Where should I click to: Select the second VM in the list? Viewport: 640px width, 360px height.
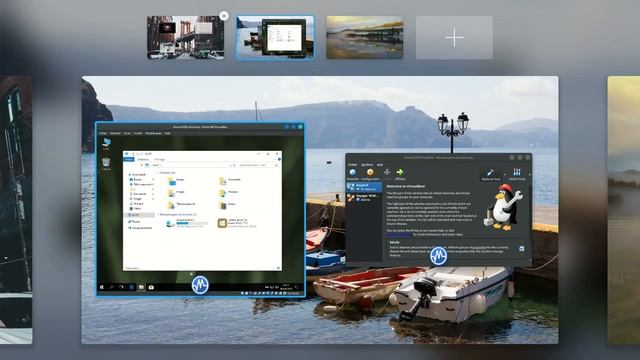(x=364, y=198)
